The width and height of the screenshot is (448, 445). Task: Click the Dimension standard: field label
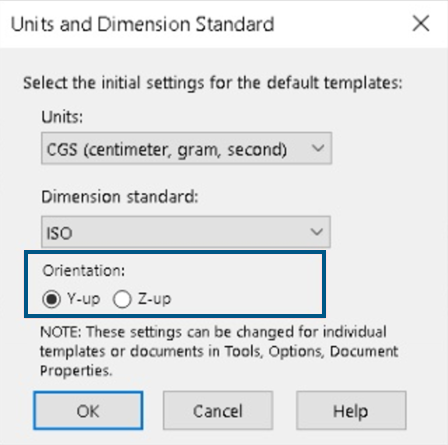(120, 197)
